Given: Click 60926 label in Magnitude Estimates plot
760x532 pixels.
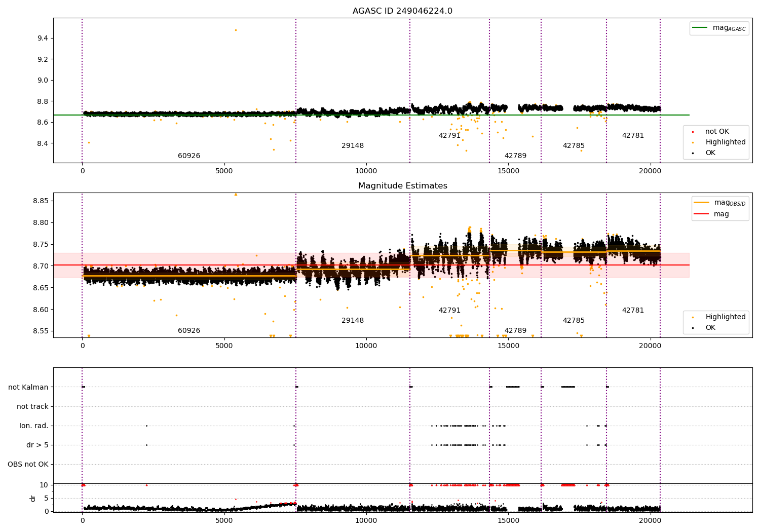Looking at the screenshot, I should (189, 331).
